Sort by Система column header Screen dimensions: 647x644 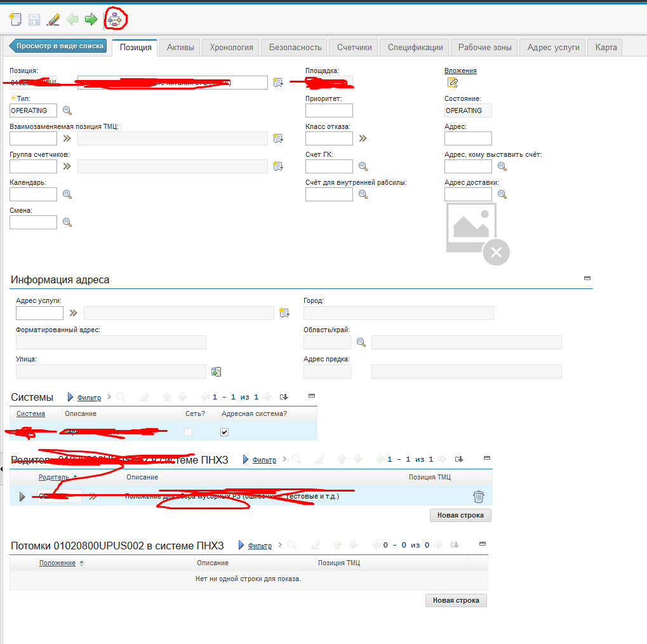(x=30, y=413)
